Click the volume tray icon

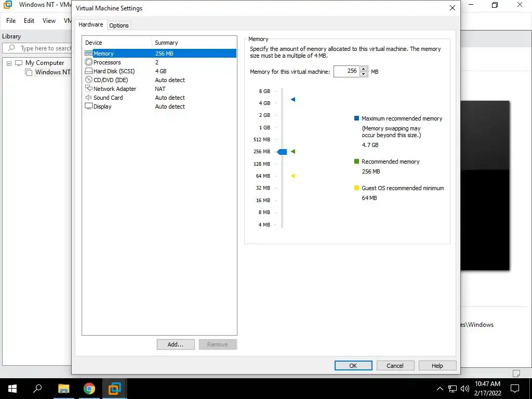point(465,389)
